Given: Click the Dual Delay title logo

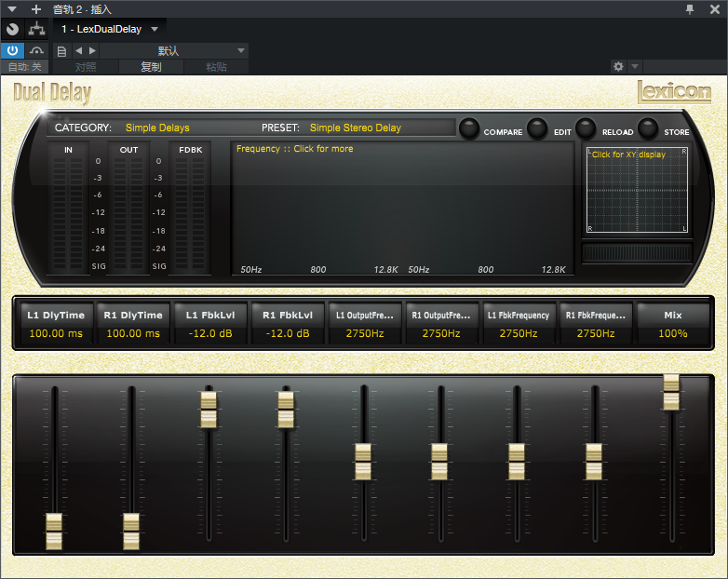Looking at the screenshot, I should click(x=52, y=92).
